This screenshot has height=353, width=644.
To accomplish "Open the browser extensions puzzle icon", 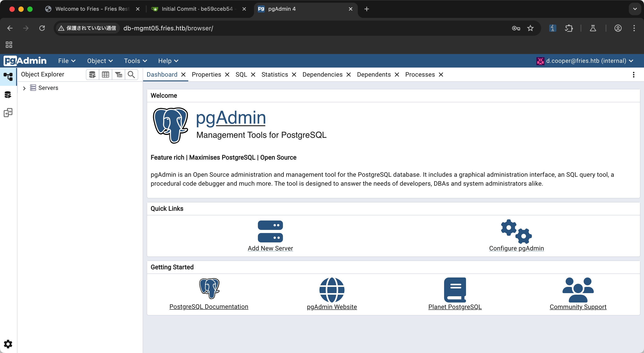I will tap(569, 28).
